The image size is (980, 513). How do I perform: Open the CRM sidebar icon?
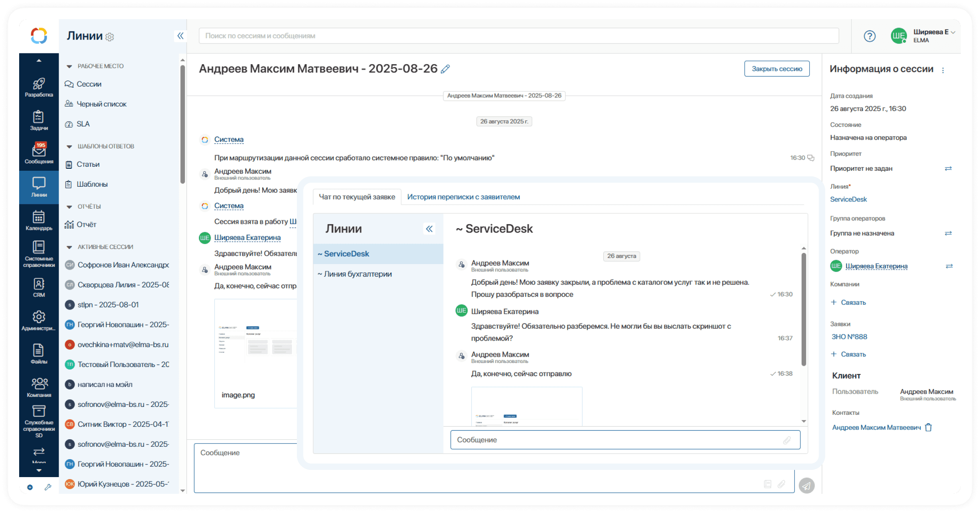click(39, 287)
